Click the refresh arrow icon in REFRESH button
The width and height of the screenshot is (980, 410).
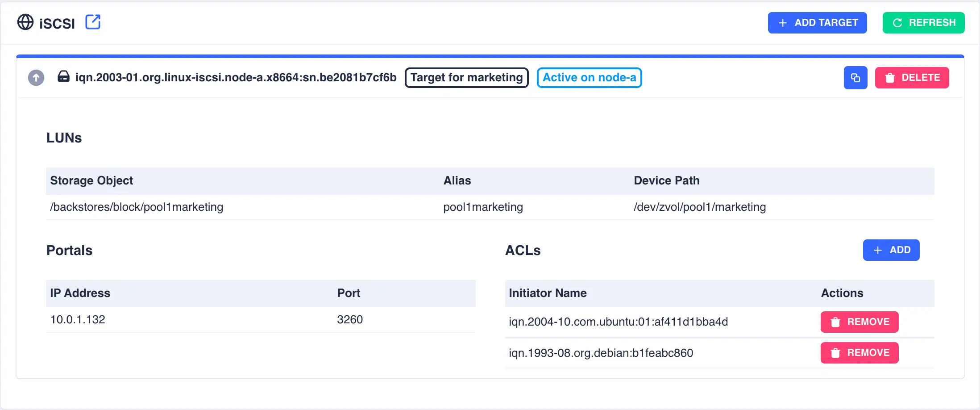coord(897,23)
